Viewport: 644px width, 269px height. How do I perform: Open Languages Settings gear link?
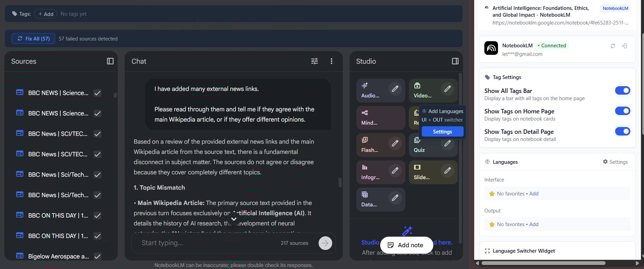615,162
